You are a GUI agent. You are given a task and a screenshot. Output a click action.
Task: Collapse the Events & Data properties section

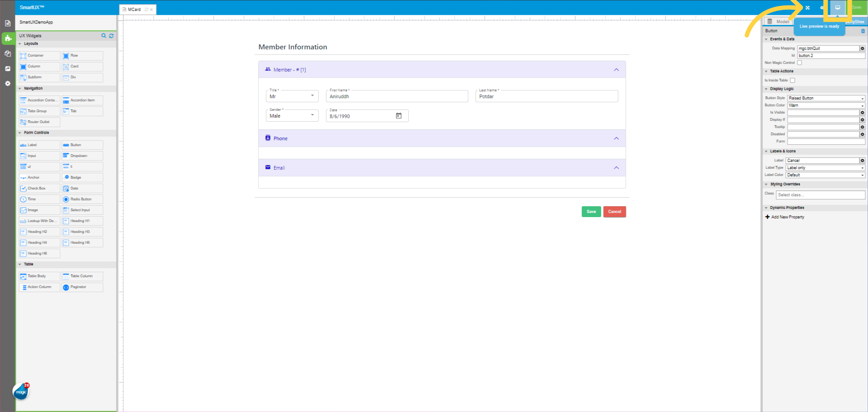pyautogui.click(x=766, y=39)
